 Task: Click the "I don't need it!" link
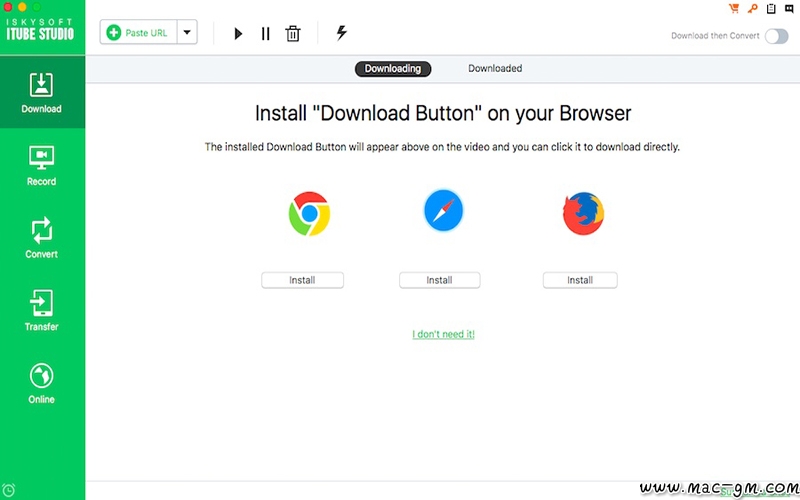point(443,334)
